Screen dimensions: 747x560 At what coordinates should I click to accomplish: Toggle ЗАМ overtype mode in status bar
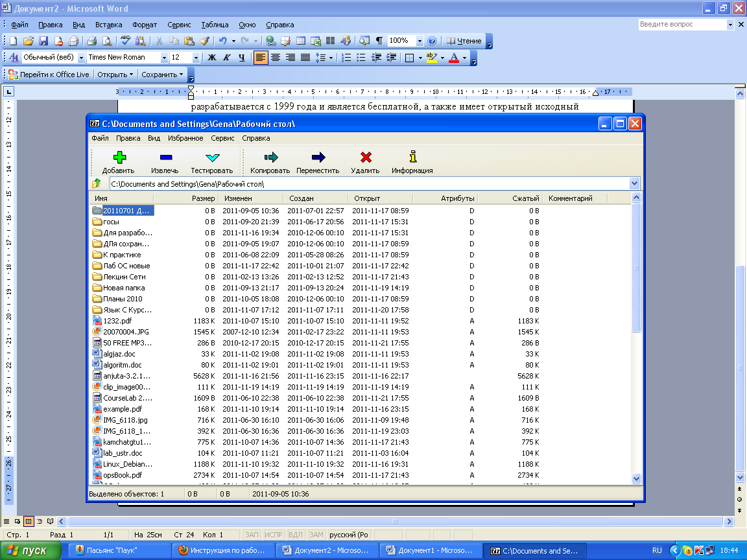coord(316,535)
